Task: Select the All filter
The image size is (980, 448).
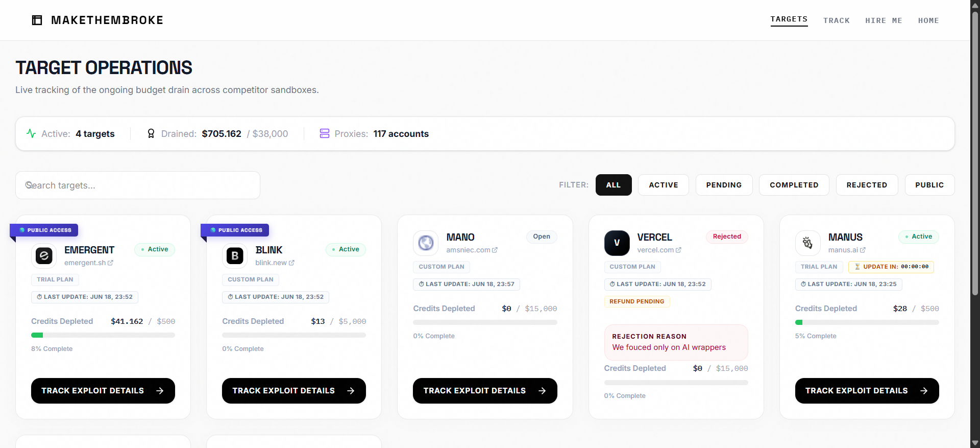Action: (x=614, y=185)
